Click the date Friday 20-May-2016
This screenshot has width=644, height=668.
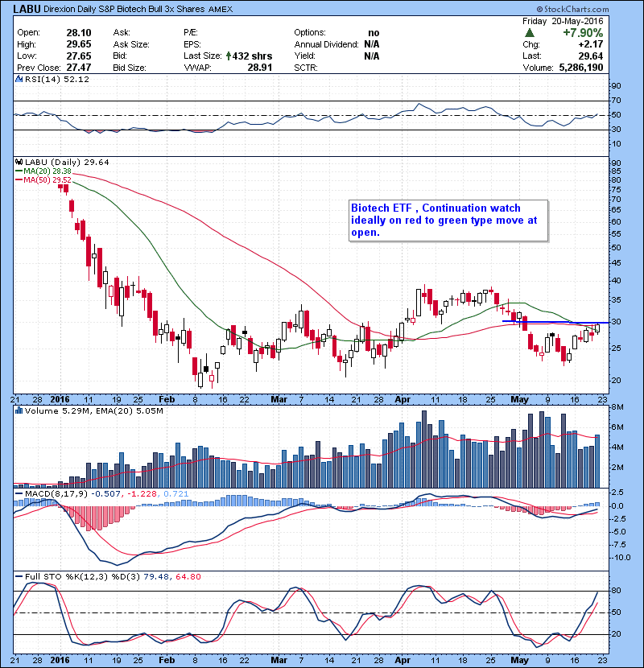(x=563, y=21)
